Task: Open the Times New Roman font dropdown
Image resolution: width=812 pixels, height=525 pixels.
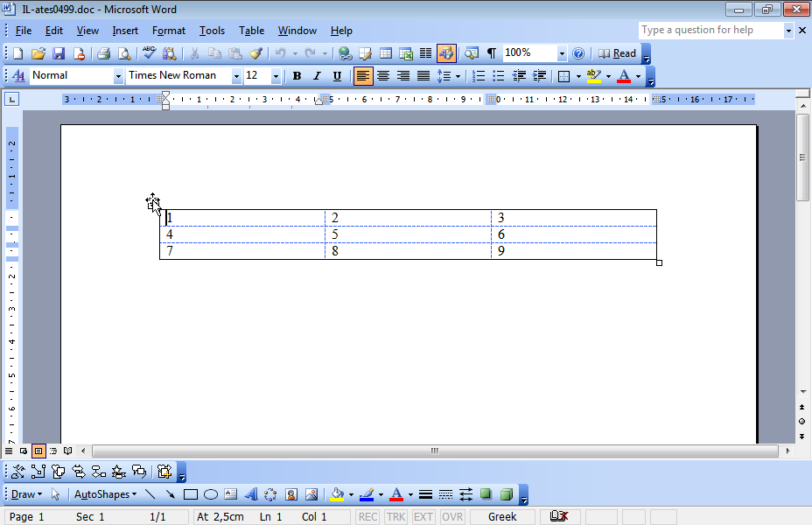Action: [236, 76]
